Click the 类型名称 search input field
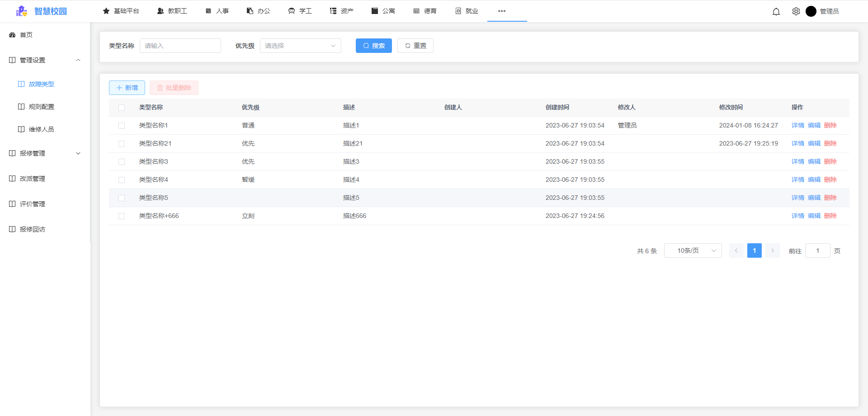 coord(180,46)
